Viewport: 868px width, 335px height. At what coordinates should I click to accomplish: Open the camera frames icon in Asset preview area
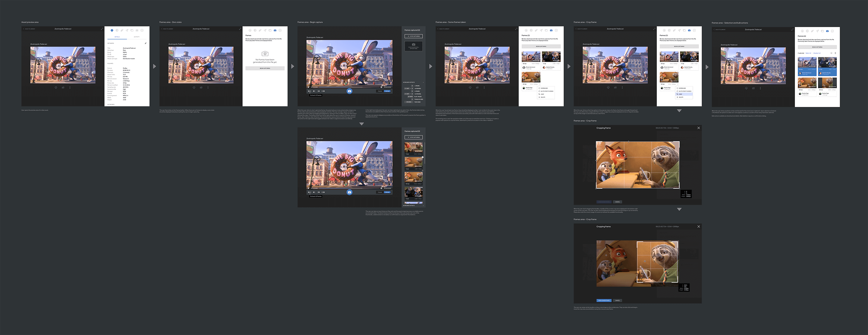(x=137, y=30)
